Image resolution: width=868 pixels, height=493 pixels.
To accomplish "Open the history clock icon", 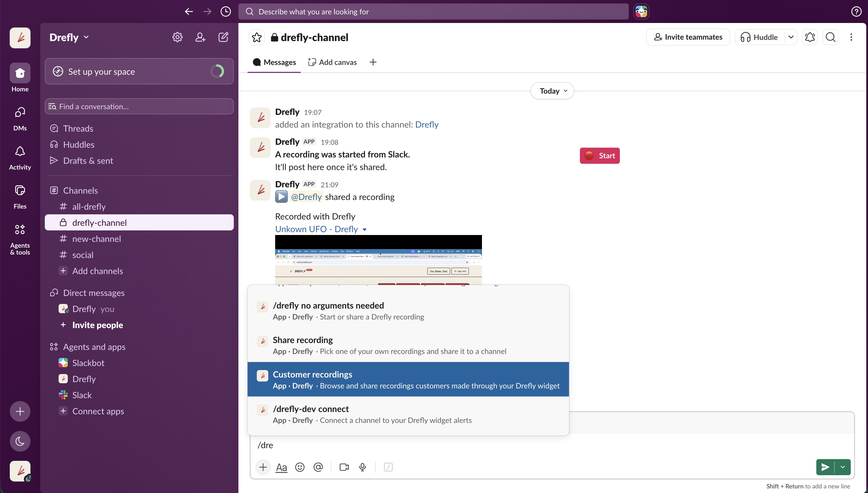I will pyautogui.click(x=226, y=11).
